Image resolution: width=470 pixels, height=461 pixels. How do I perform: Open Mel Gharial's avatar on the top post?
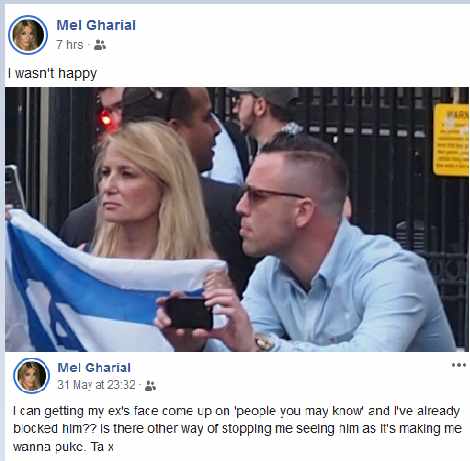(28, 35)
